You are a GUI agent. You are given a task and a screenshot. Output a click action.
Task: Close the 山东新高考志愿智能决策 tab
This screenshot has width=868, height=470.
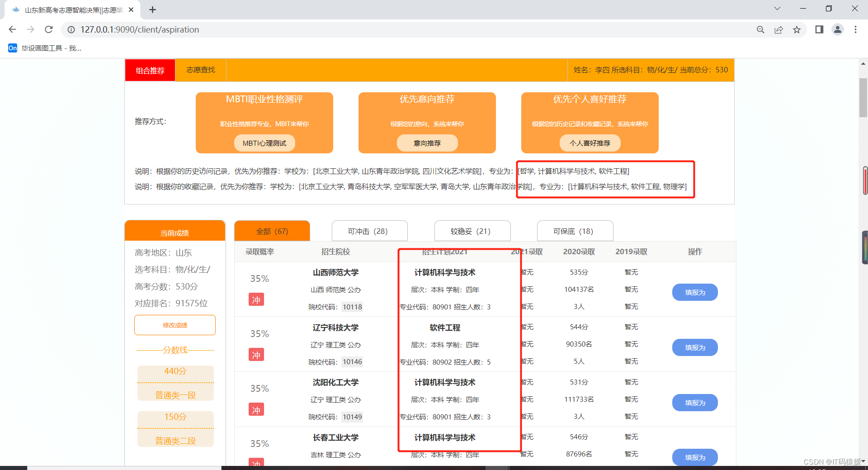[131, 9]
